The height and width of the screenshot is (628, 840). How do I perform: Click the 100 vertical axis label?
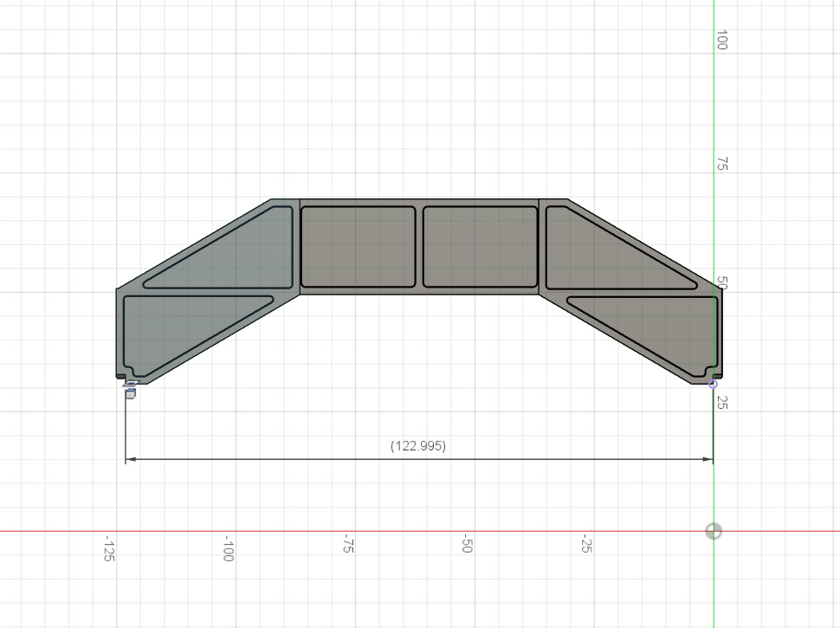click(722, 40)
